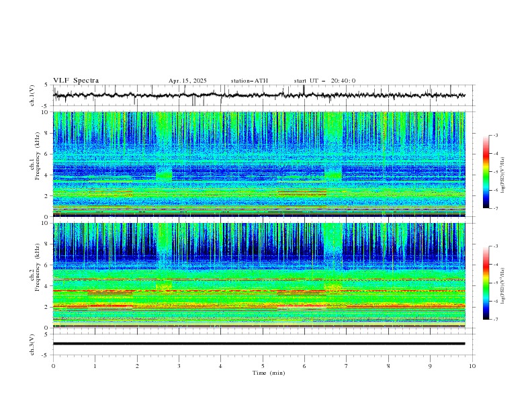This screenshot has width=532, height=411.
Task: Click the "2" tick on ch.1 frequency axis
Action: point(47,196)
